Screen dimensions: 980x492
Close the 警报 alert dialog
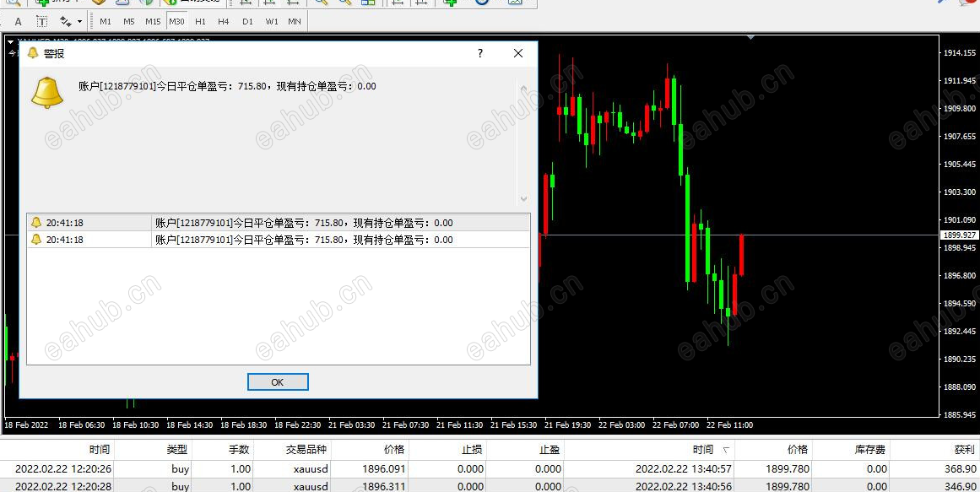518,54
